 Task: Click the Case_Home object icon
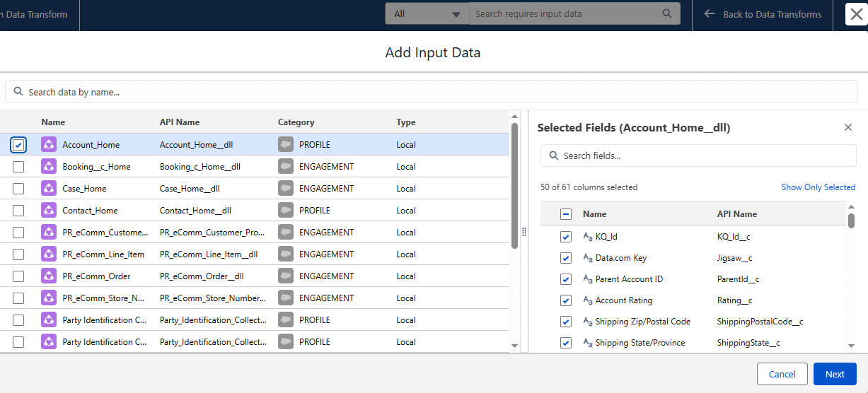tap(48, 189)
